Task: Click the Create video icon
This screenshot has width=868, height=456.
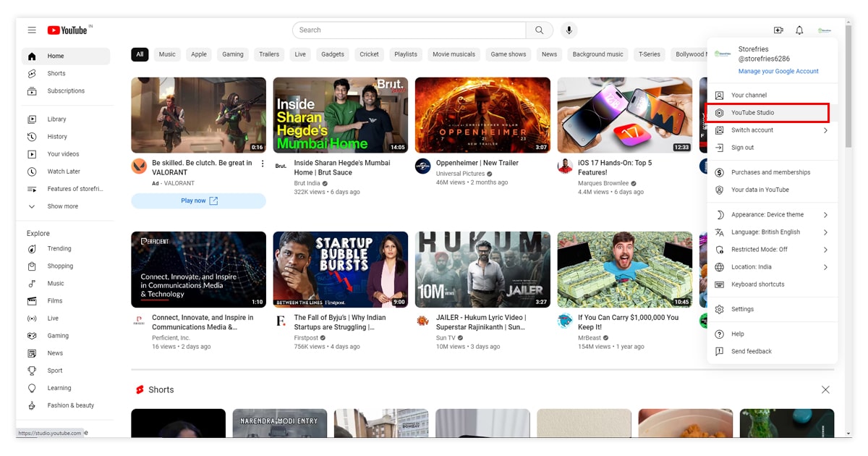Action: [x=778, y=30]
